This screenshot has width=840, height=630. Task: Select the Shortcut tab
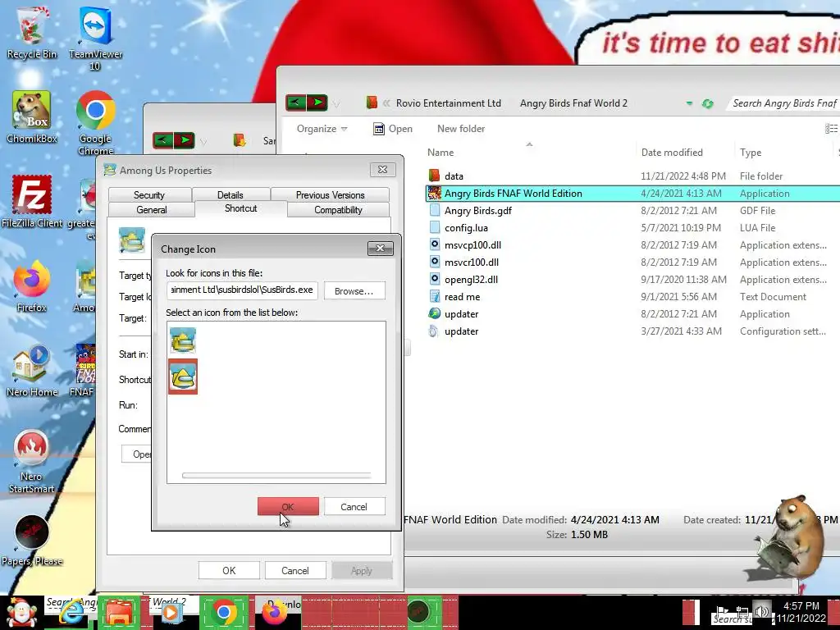pos(240,208)
